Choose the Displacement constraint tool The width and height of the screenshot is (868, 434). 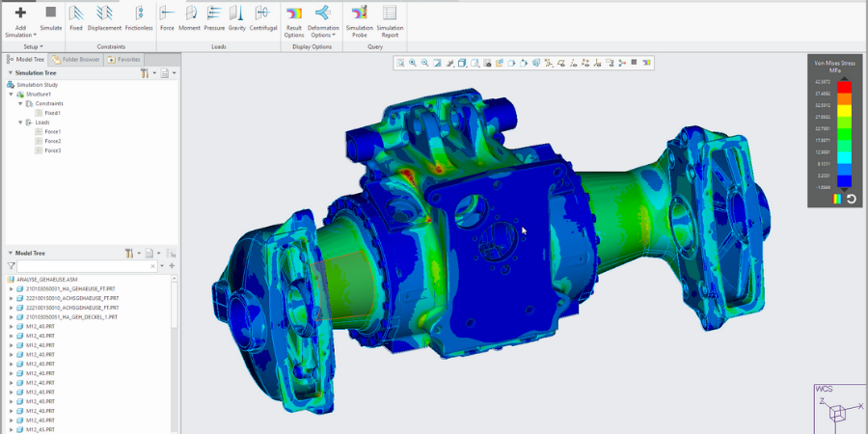pyautogui.click(x=104, y=17)
